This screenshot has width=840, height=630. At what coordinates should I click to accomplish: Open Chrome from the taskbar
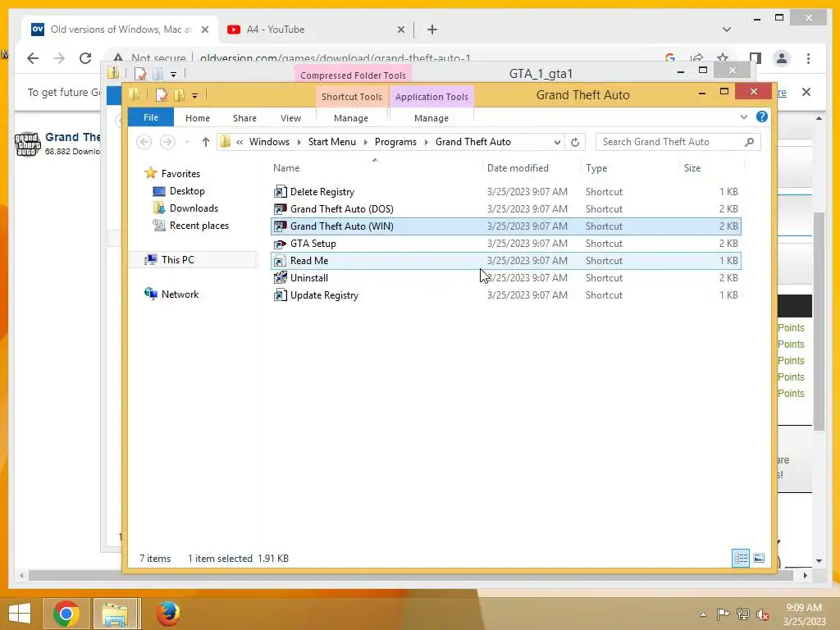66,614
